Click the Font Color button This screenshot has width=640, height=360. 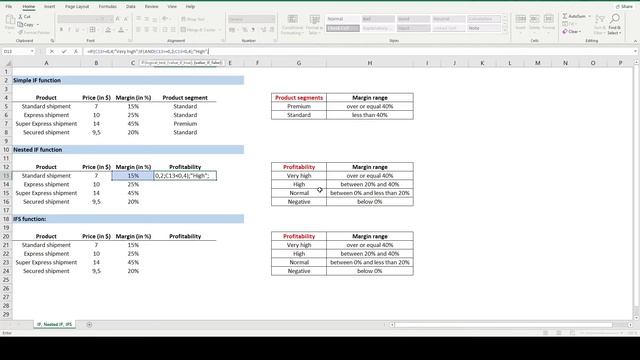(121, 30)
